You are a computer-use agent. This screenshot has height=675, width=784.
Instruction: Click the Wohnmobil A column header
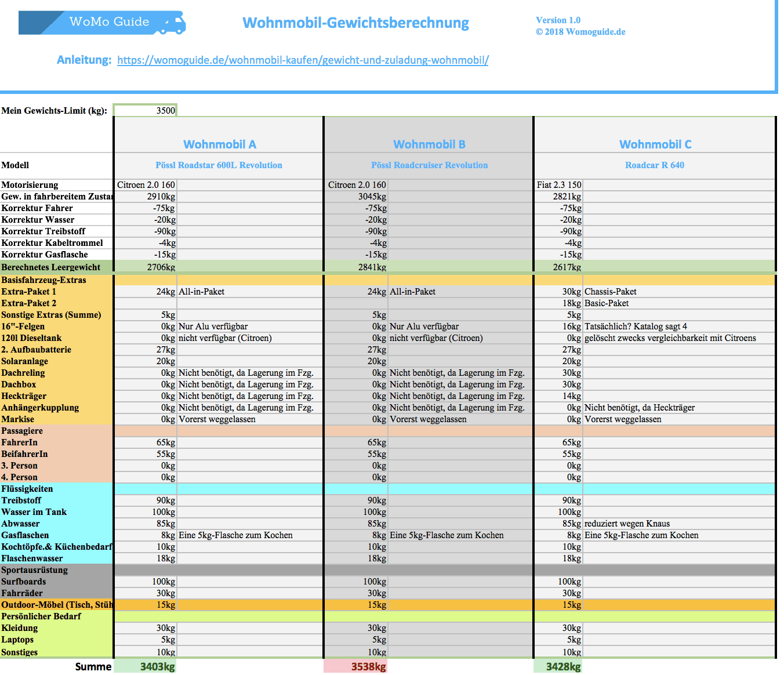coord(219,144)
